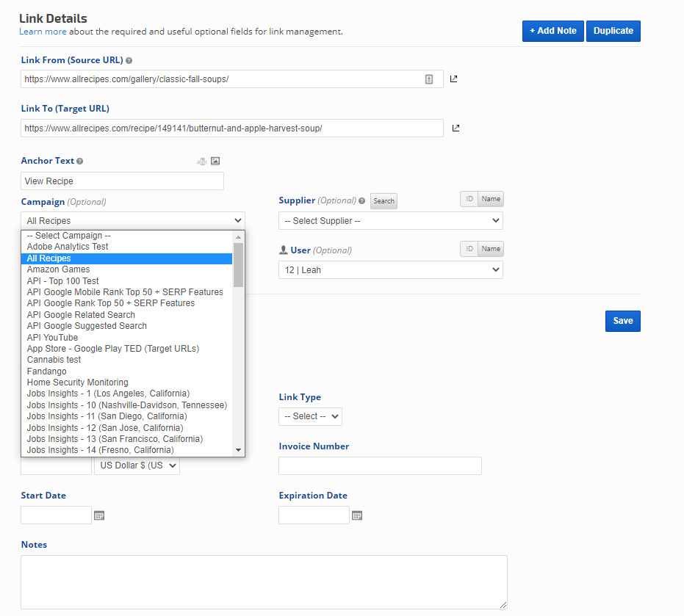Switch Supplier display to ID
The width and height of the screenshot is (684, 616).
tap(469, 199)
